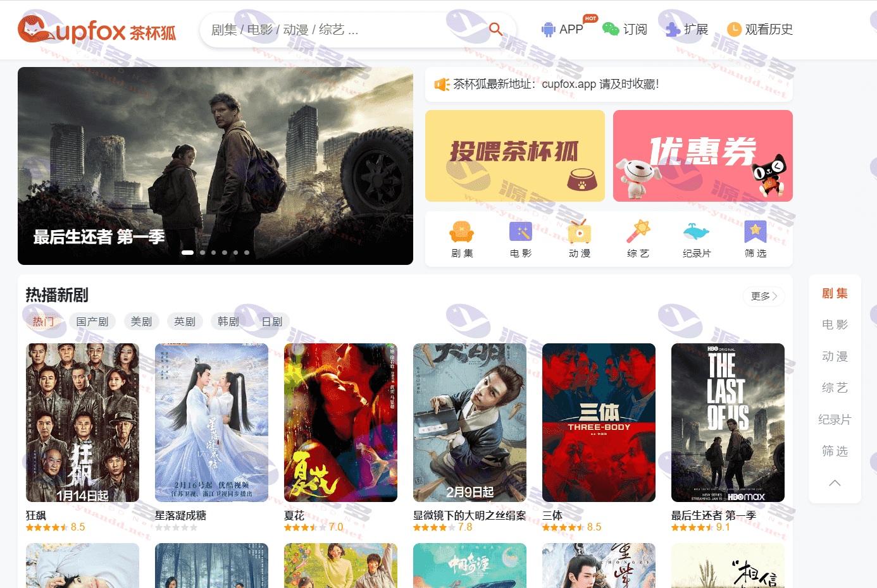
Task: Open 筛选 in the right sidebar
Action: (835, 451)
